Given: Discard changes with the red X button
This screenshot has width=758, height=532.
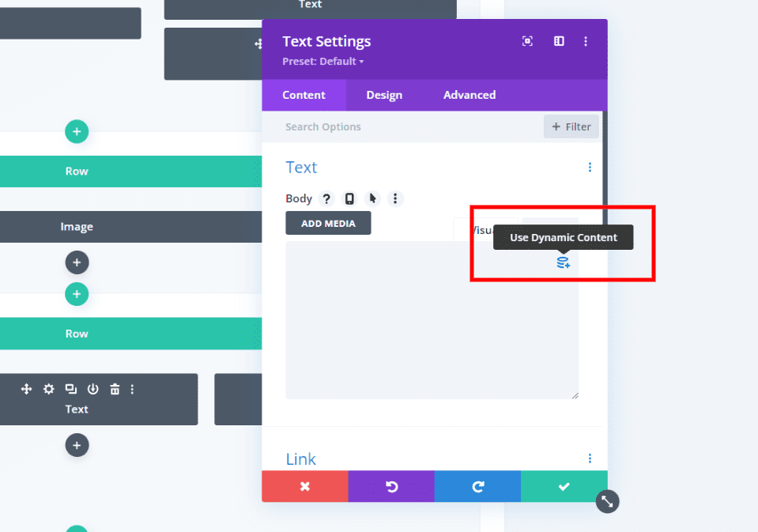Looking at the screenshot, I should [x=305, y=486].
